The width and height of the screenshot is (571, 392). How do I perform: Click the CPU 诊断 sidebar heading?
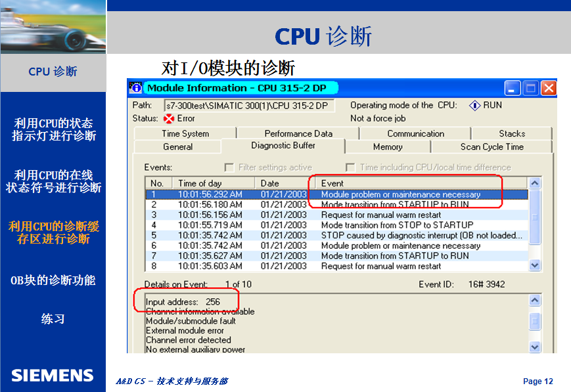(x=53, y=72)
